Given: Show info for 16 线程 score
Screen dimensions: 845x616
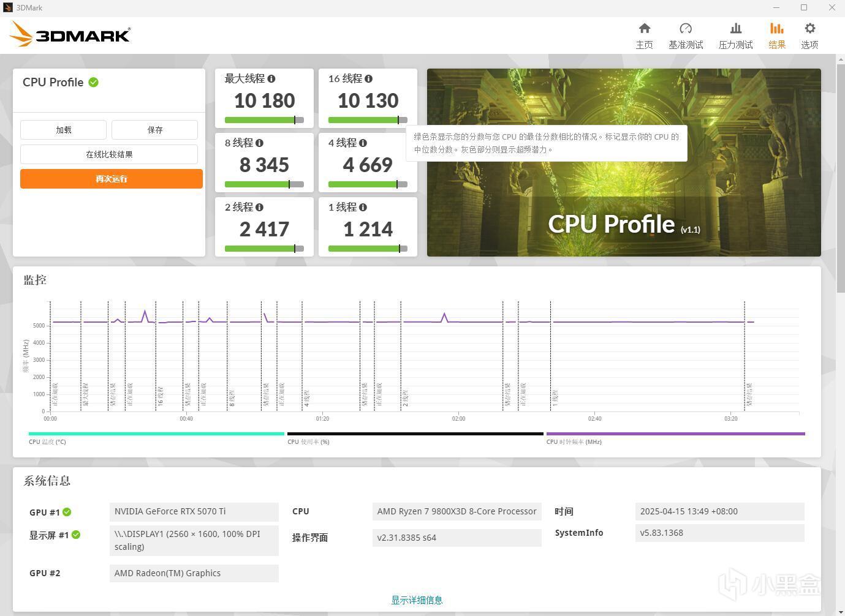Looking at the screenshot, I should [368, 78].
